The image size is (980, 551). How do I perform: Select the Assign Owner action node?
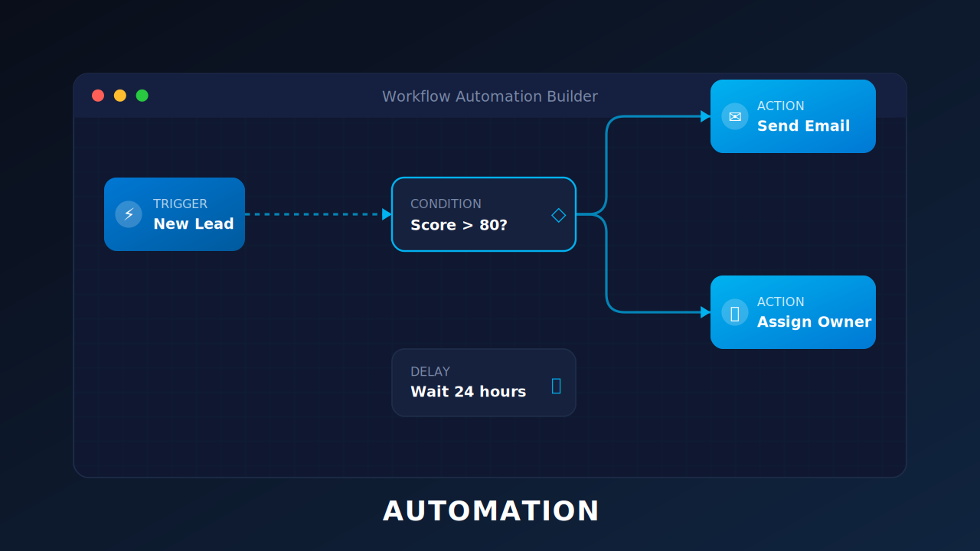[x=793, y=312]
